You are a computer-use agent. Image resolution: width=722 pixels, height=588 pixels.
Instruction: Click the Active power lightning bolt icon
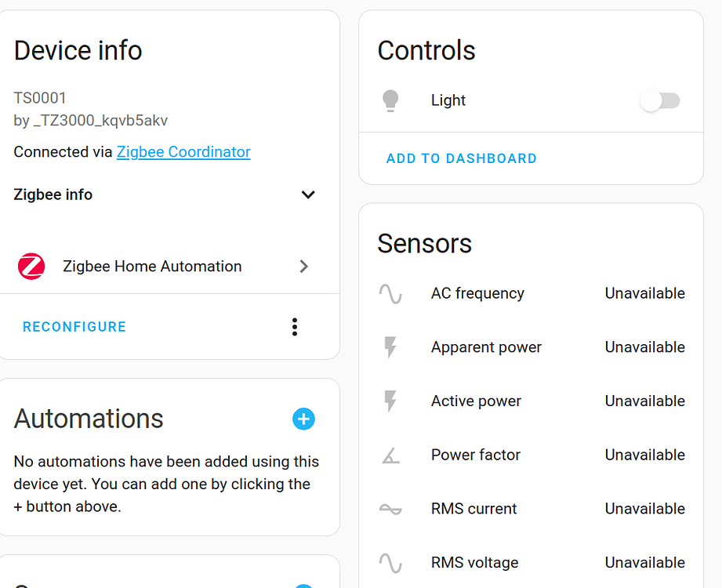point(392,401)
